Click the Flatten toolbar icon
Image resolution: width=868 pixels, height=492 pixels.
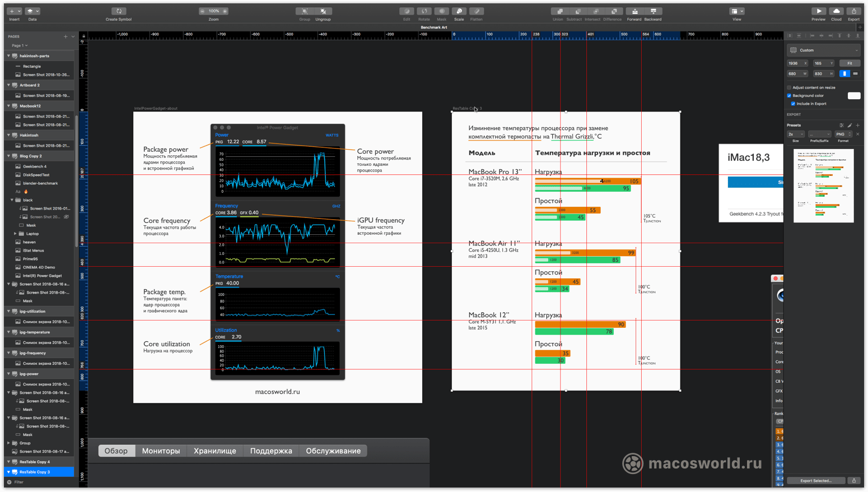pyautogui.click(x=476, y=11)
